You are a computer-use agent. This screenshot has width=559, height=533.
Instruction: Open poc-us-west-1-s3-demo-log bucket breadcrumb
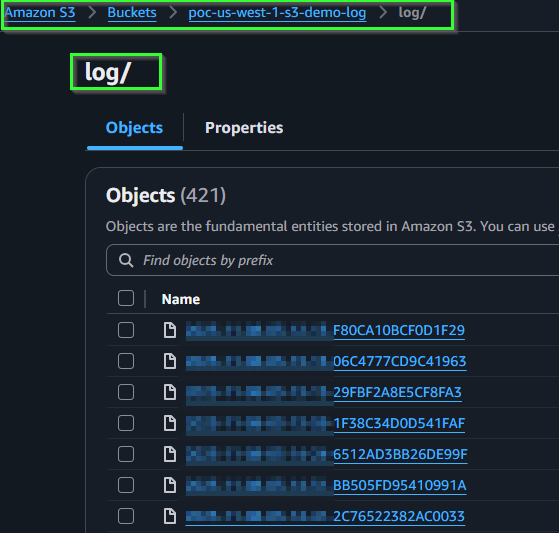tap(277, 13)
